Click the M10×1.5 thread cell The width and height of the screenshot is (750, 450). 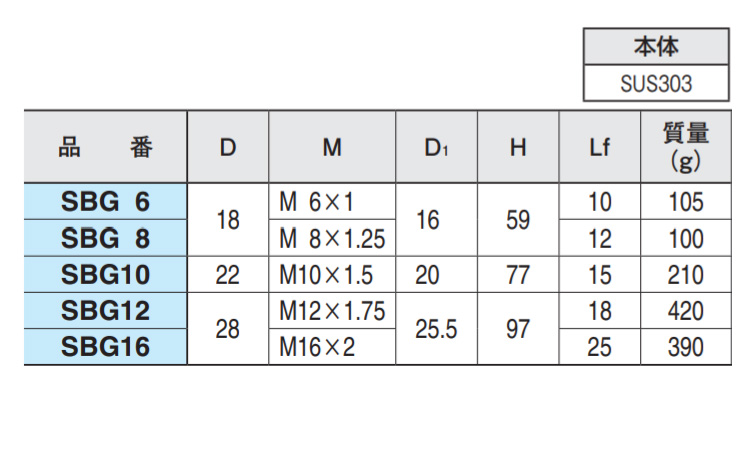[x=332, y=275]
